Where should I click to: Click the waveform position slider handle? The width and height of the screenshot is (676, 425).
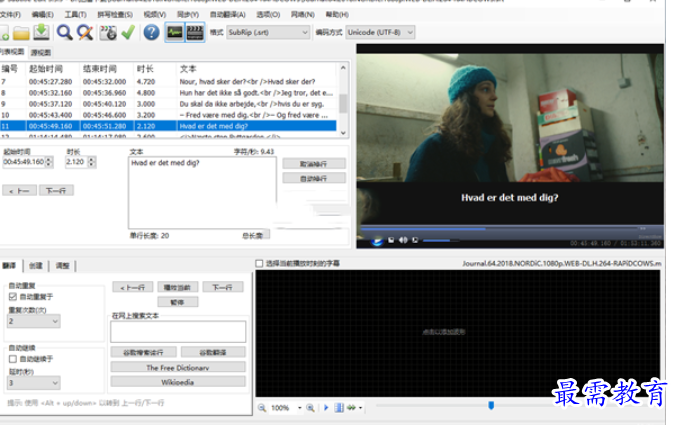[x=491, y=405]
